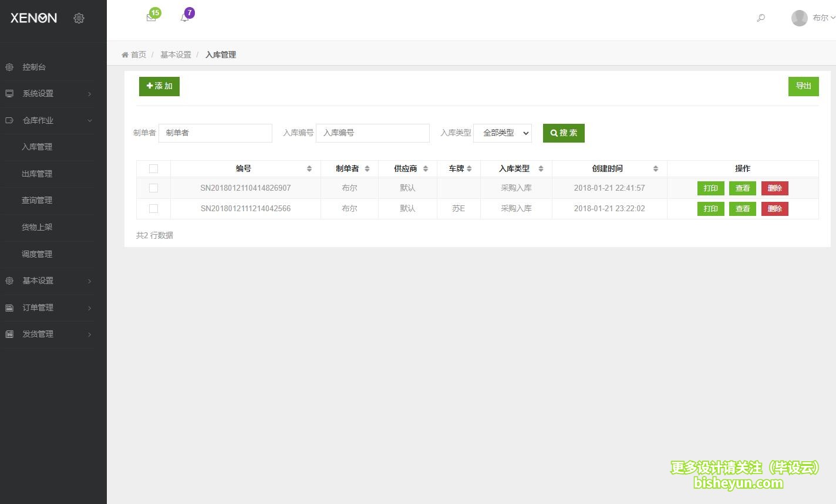Check the row SN2018012111214042566 checkbox

[153, 208]
